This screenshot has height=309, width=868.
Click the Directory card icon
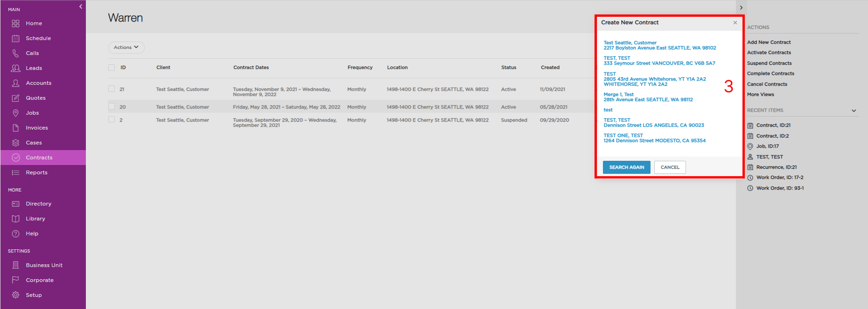tap(15, 204)
